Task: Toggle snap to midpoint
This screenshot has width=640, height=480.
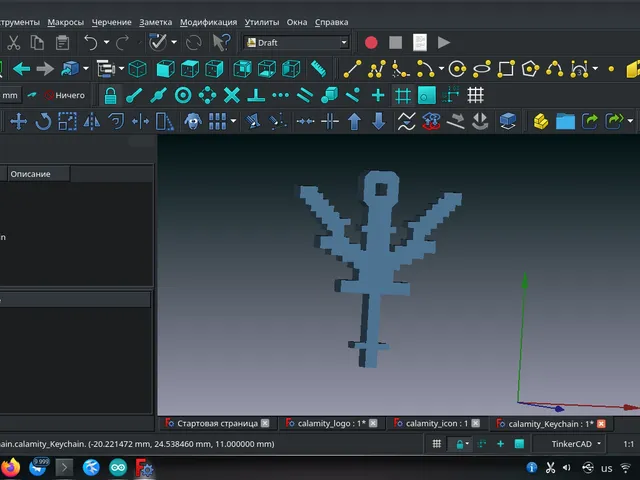Action: [x=158, y=96]
